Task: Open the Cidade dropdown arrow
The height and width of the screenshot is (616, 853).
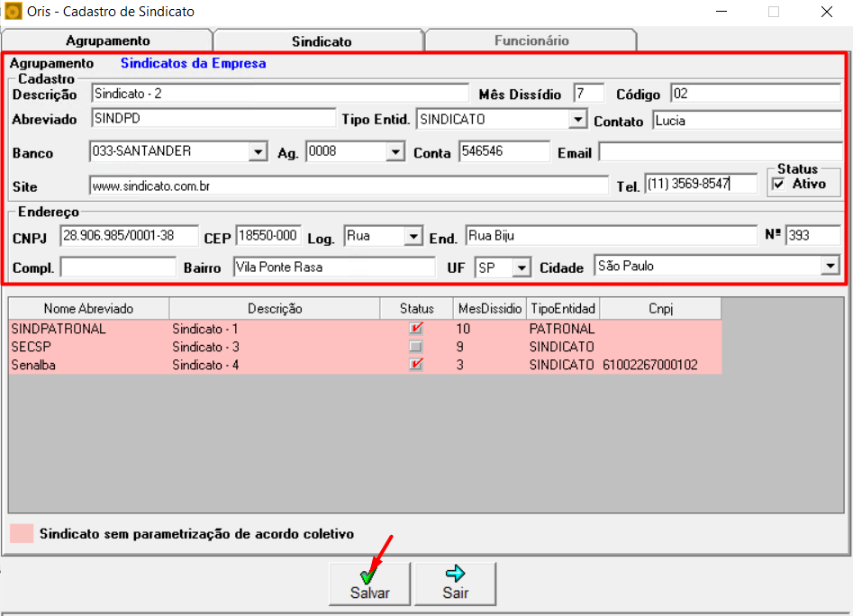Action: [x=830, y=266]
